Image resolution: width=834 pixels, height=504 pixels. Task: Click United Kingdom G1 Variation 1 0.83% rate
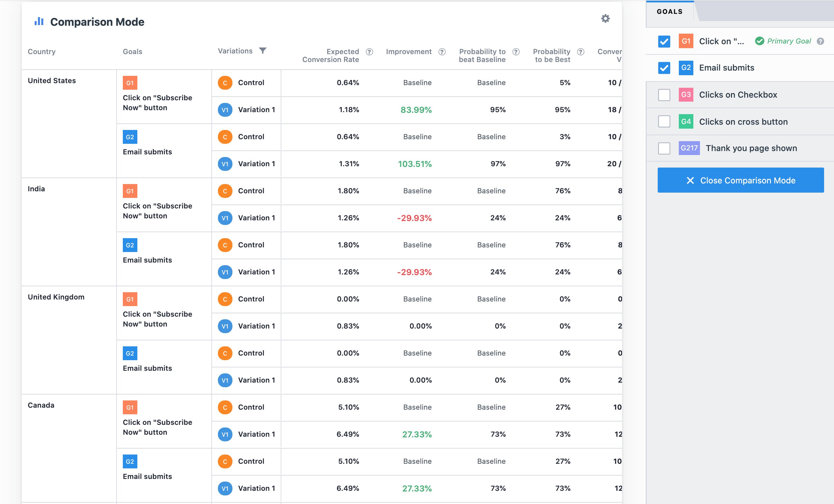pyautogui.click(x=348, y=326)
